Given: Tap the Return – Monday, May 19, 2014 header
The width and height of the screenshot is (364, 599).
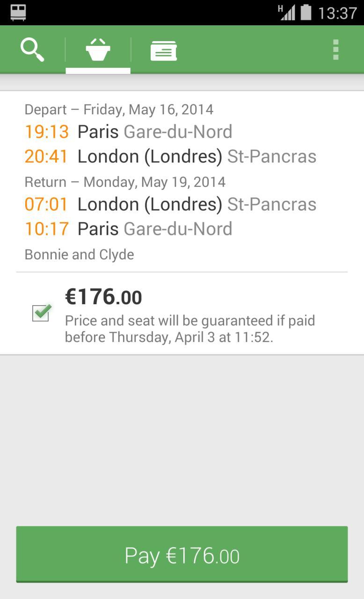Looking at the screenshot, I should click(125, 182).
